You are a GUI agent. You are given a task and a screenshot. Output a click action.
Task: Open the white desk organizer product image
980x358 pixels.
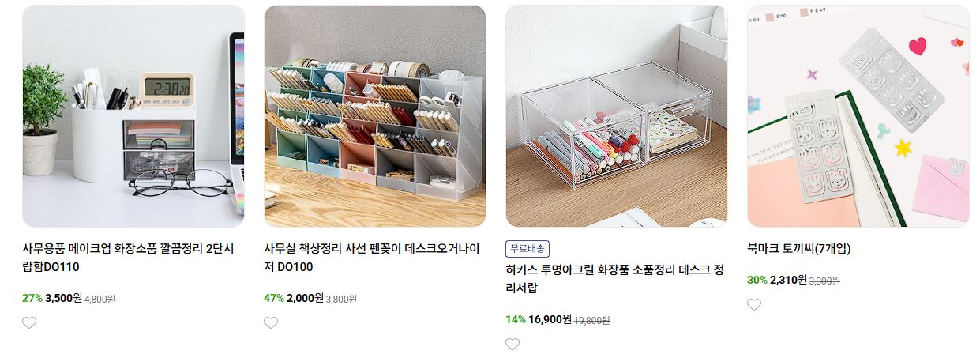point(133,116)
